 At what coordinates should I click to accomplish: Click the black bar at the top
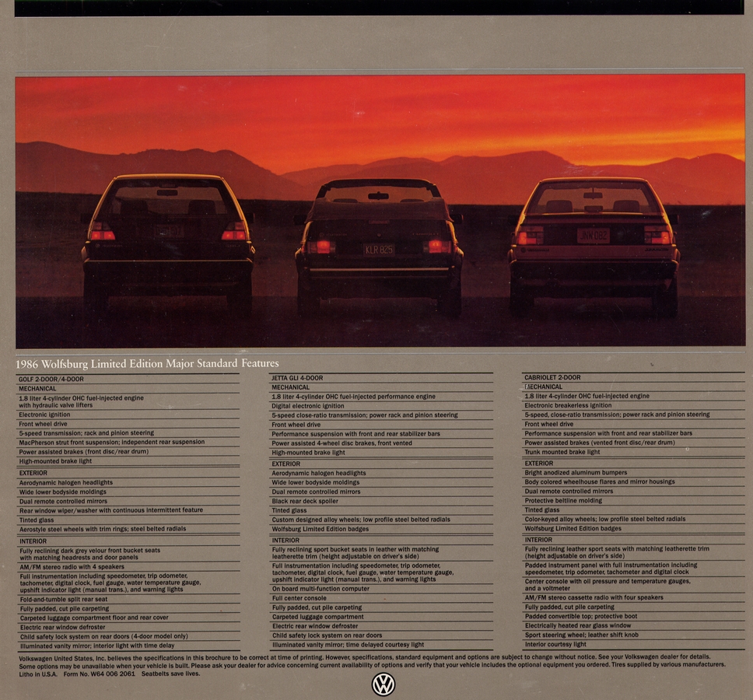pyautogui.click(x=379, y=8)
